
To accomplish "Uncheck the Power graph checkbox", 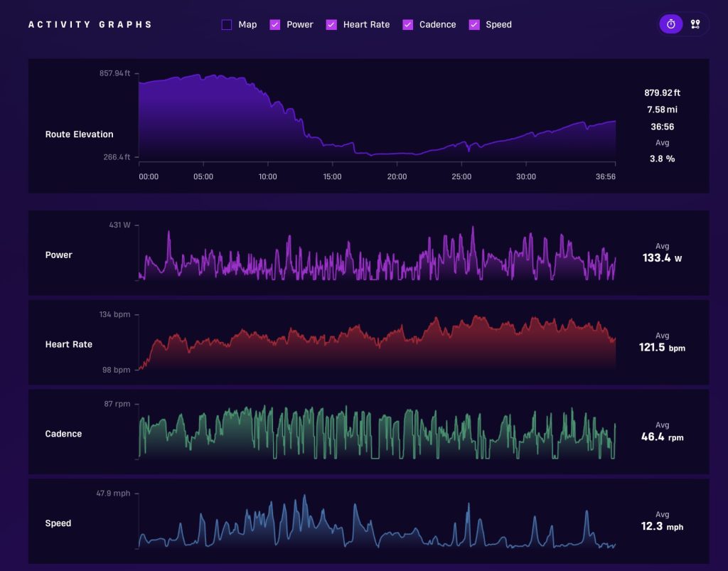I will 275,25.
